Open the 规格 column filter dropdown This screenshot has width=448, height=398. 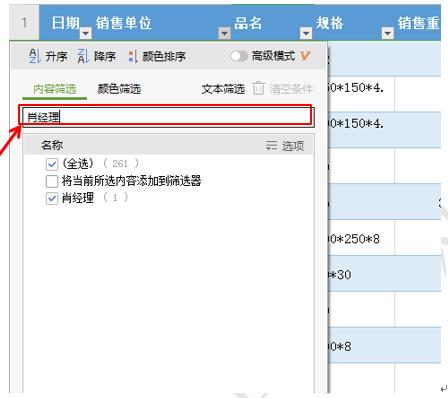click(387, 33)
